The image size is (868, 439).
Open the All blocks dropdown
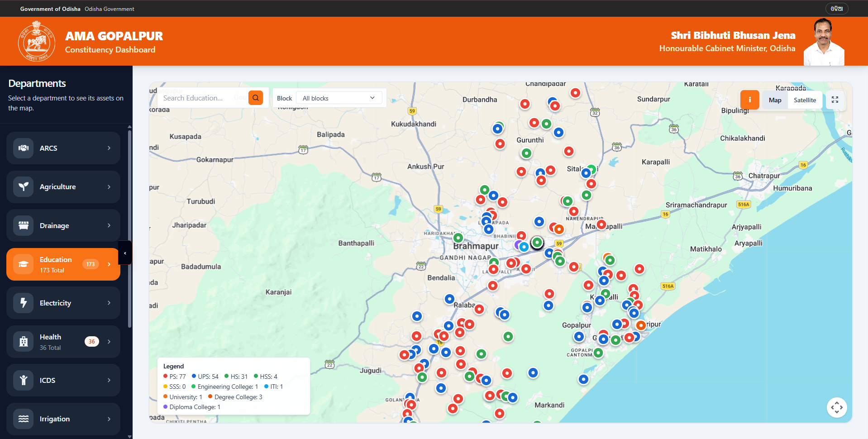339,98
